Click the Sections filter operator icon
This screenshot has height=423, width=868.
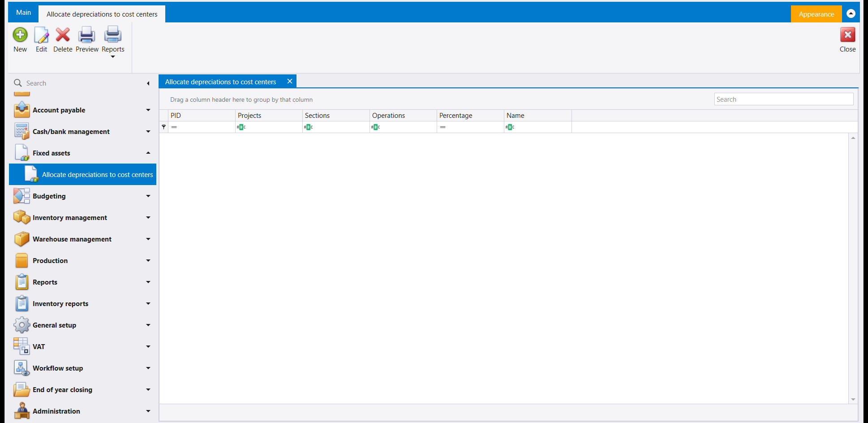click(308, 127)
